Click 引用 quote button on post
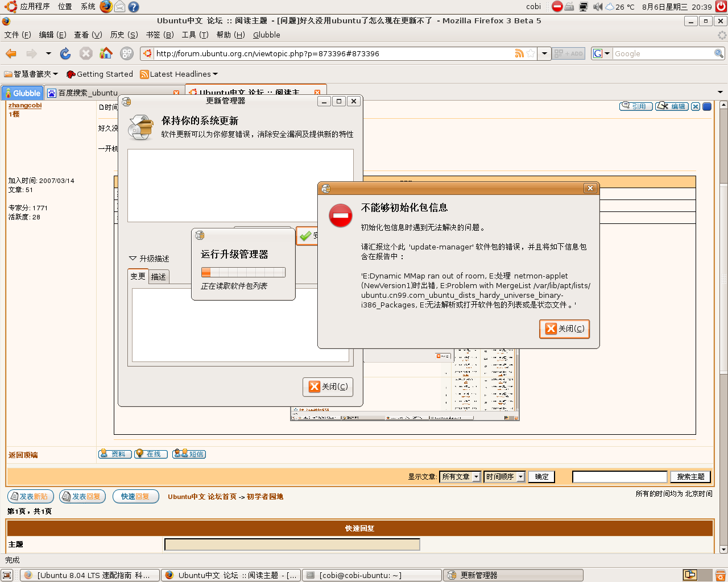 tap(635, 106)
